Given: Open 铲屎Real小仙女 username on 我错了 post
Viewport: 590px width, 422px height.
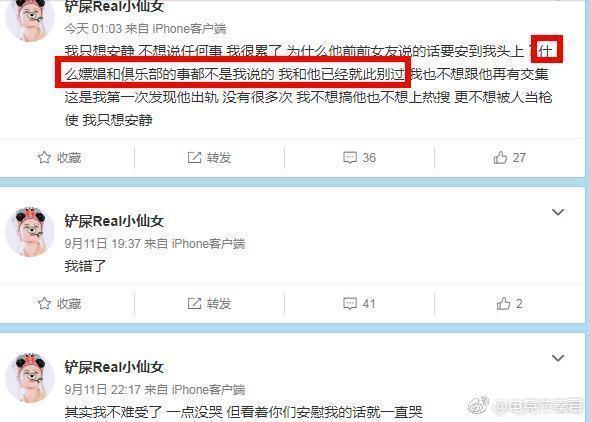Looking at the screenshot, I should (x=114, y=221).
